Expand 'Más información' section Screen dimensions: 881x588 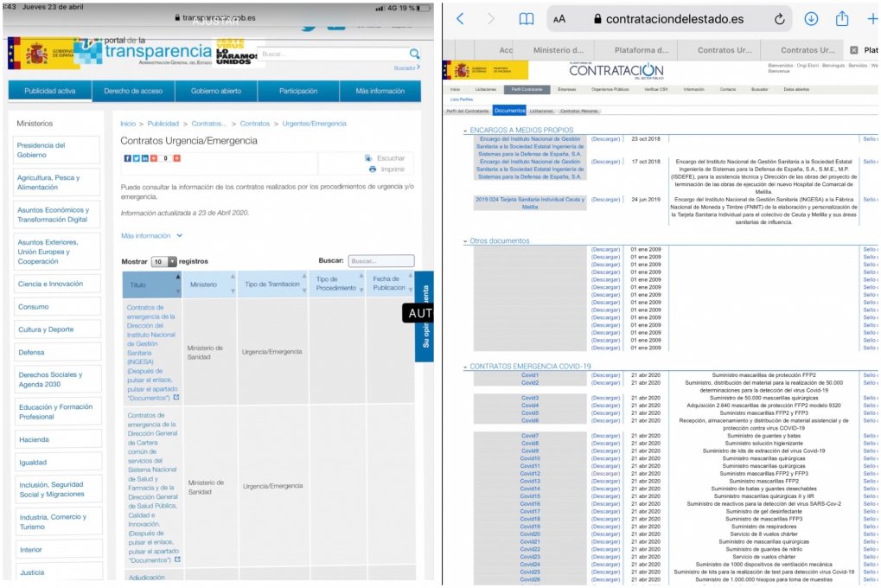[x=151, y=235]
